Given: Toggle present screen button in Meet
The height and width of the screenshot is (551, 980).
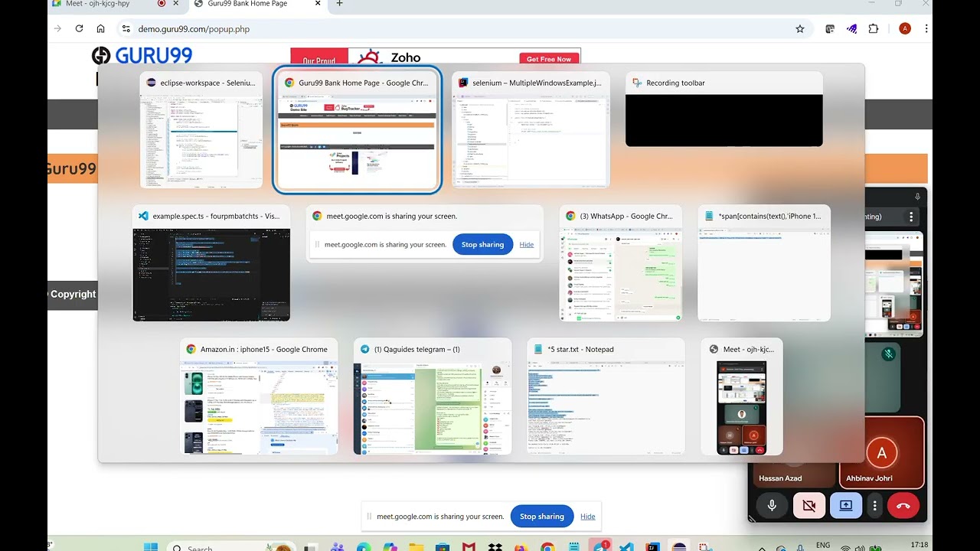Looking at the screenshot, I should click(846, 506).
